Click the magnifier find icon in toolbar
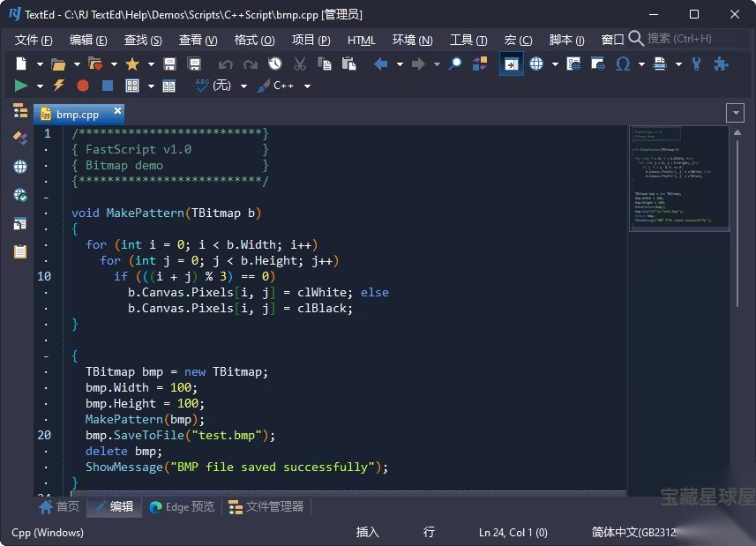This screenshot has width=756, height=546. click(x=454, y=64)
